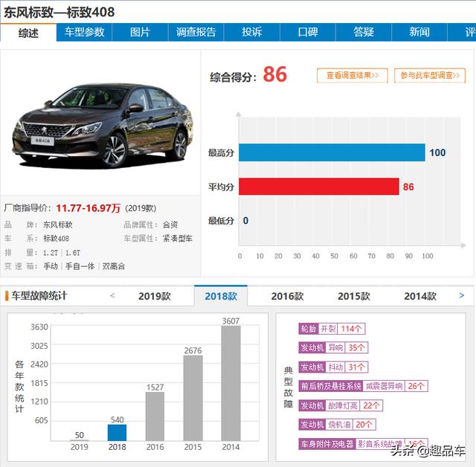
Task: Select the 2019款 model year tab
Action: pos(155,296)
